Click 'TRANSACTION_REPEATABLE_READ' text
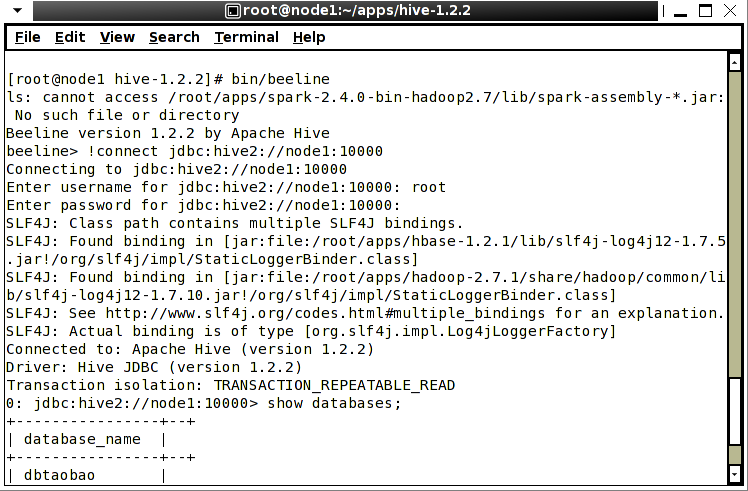 pos(334,386)
